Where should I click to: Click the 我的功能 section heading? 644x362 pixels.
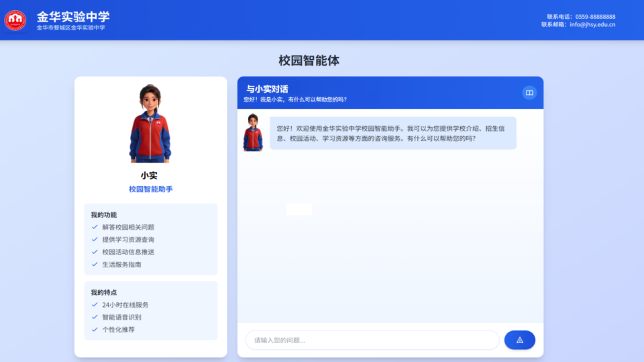[104, 215]
